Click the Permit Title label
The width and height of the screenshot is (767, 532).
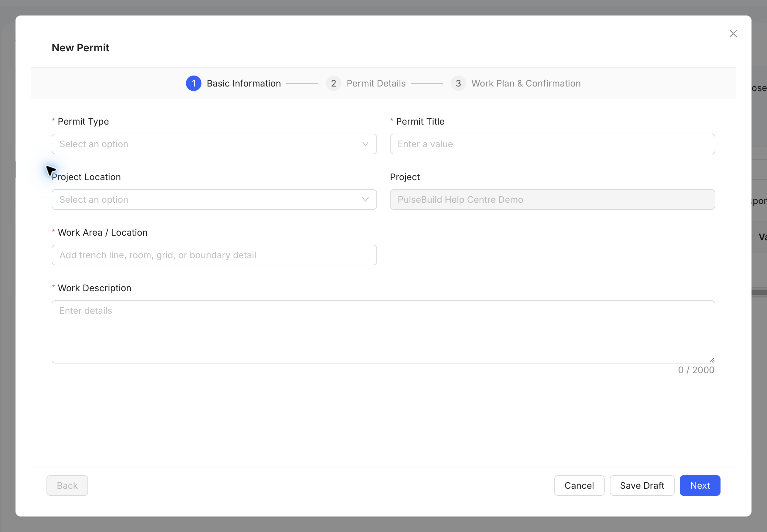(420, 121)
